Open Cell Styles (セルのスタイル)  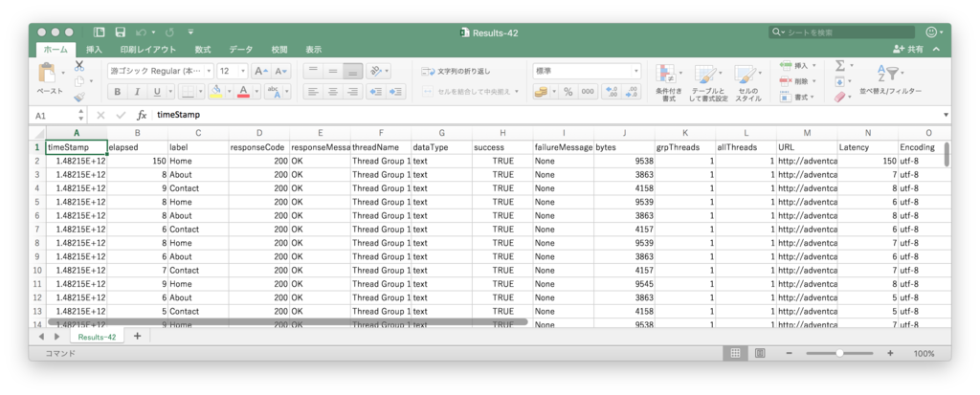(x=748, y=84)
